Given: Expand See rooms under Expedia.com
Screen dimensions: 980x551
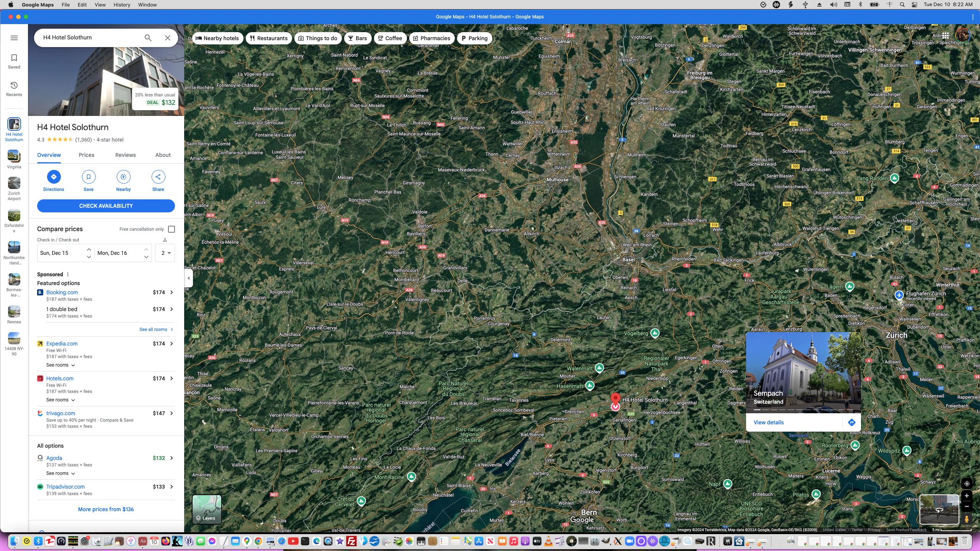Looking at the screenshot, I should coord(60,365).
